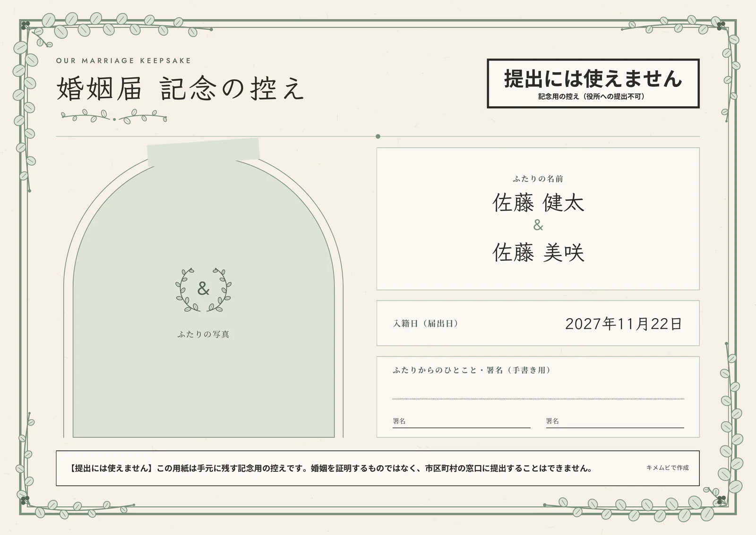Click the 'キメムビで作成' credit text
The height and width of the screenshot is (535, 756).
coord(667,467)
